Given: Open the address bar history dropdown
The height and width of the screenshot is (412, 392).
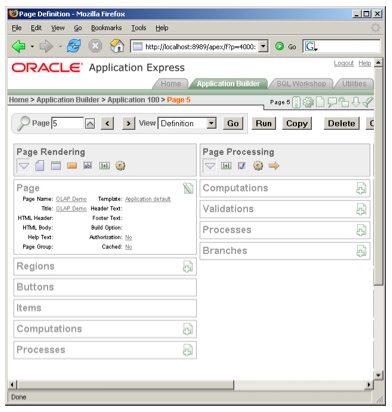Looking at the screenshot, I should [x=263, y=46].
